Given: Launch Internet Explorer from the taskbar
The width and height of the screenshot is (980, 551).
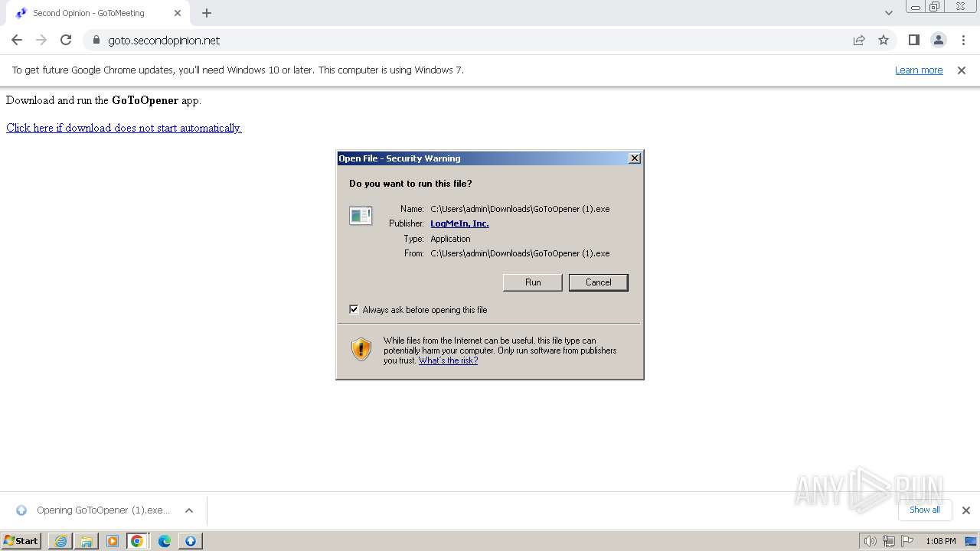Looking at the screenshot, I should tap(60, 541).
